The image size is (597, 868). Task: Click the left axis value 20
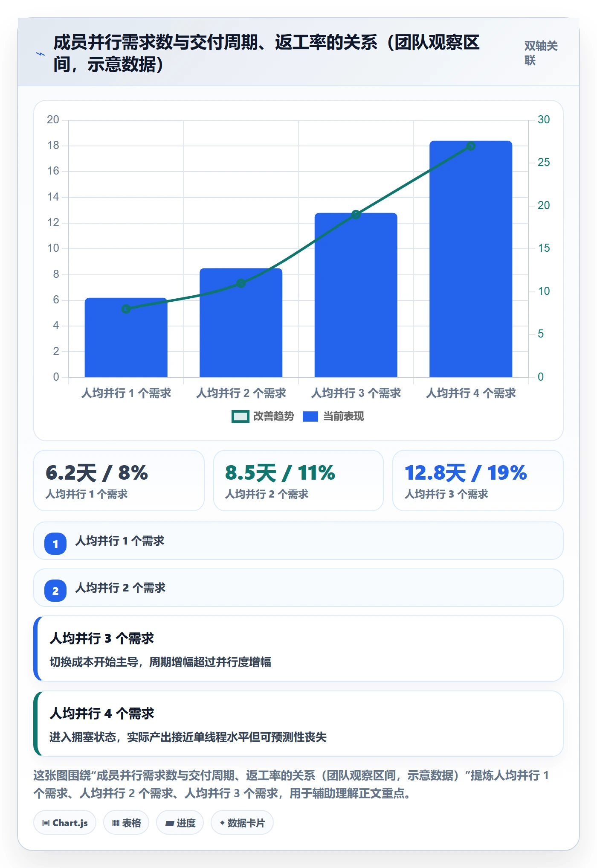[x=53, y=119]
